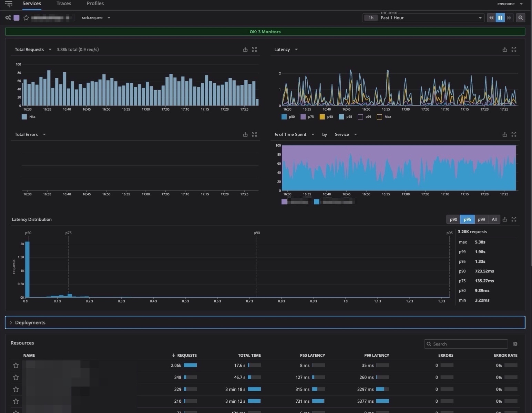Switch latency distribution to p90
Viewport: 532px width, 413px height.
tap(453, 219)
